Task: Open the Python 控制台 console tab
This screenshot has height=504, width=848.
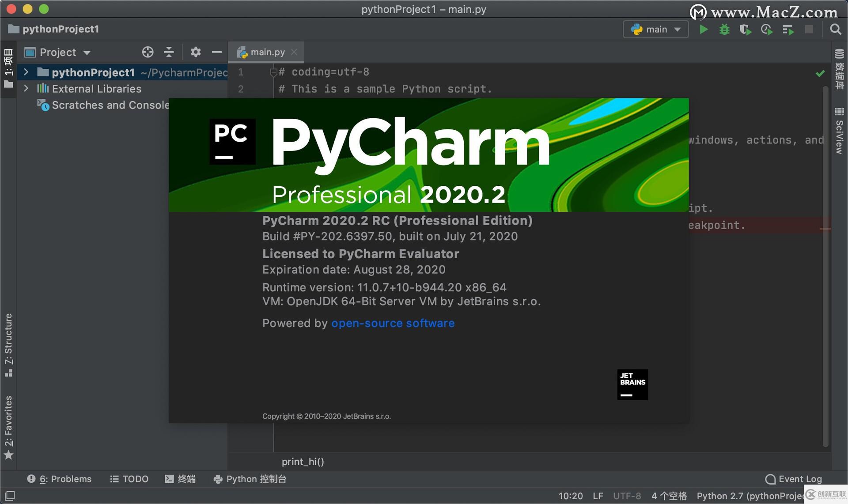Action: (x=250, y=479)
